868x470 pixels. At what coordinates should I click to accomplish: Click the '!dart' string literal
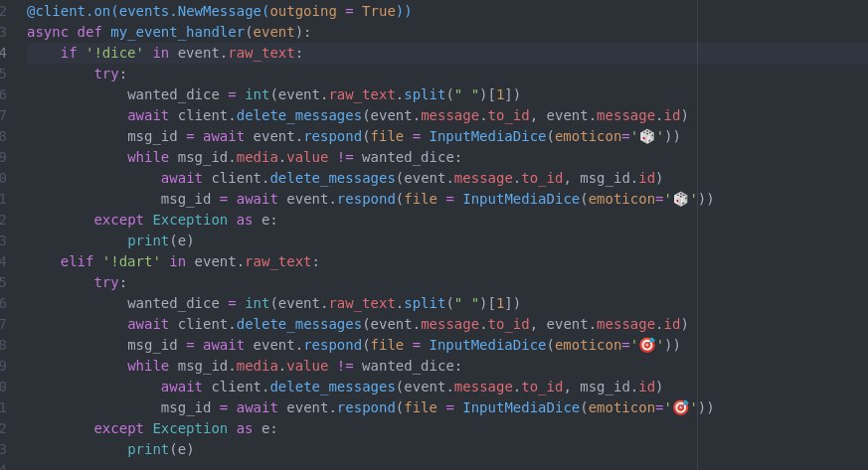coord(131,261)
